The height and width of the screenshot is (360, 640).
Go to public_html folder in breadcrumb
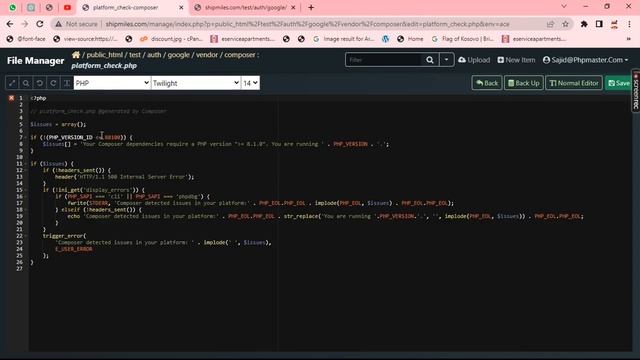[x=104, y=55]
